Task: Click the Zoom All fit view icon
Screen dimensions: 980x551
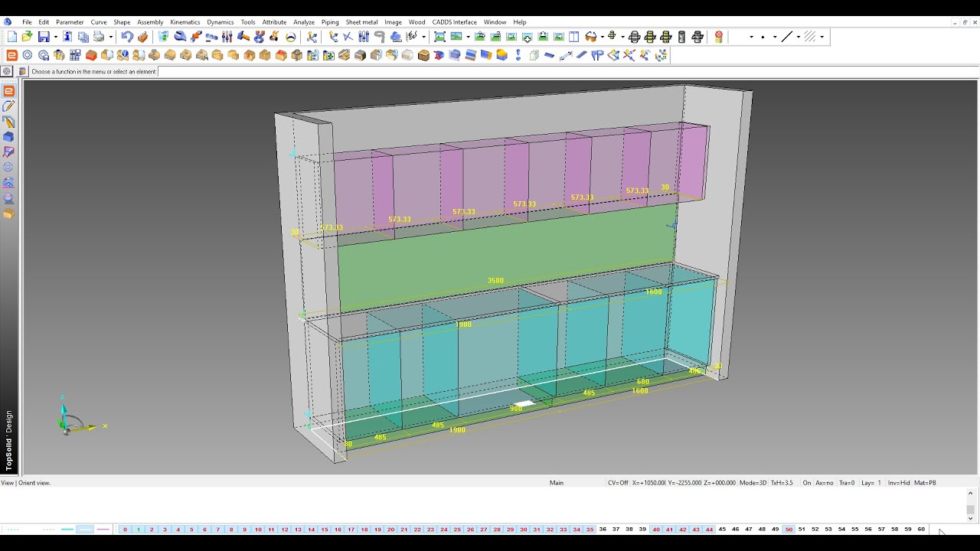Action: pos(439,36)
